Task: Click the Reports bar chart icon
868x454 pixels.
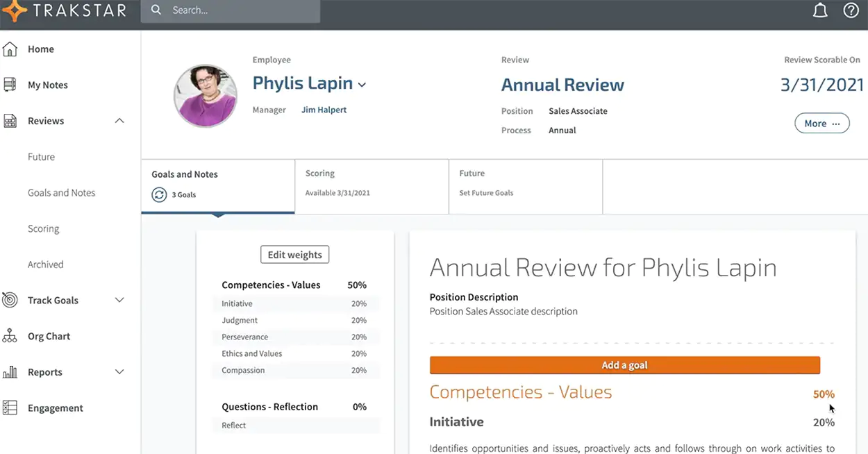Action: point(10,372)
